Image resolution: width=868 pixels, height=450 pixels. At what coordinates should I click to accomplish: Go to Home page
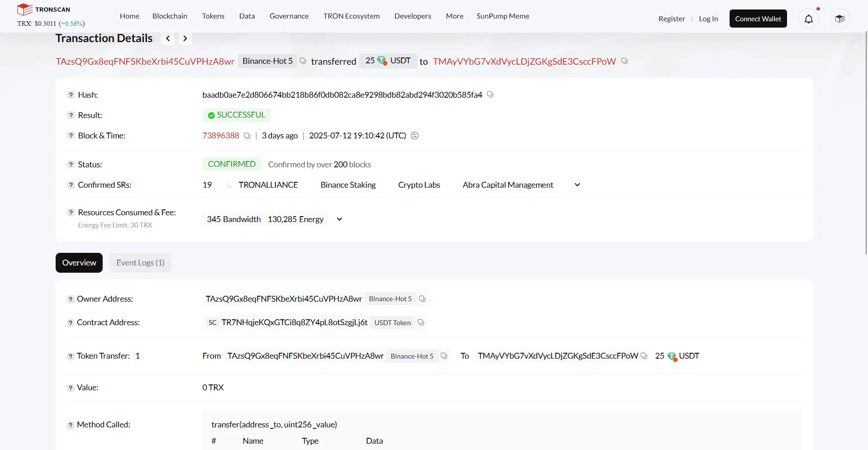(x=129, y=16)
